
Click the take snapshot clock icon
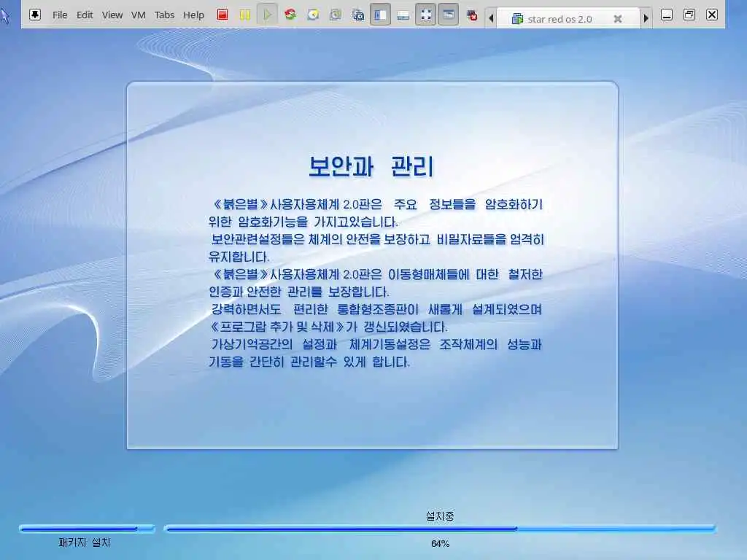click(313, 15)
